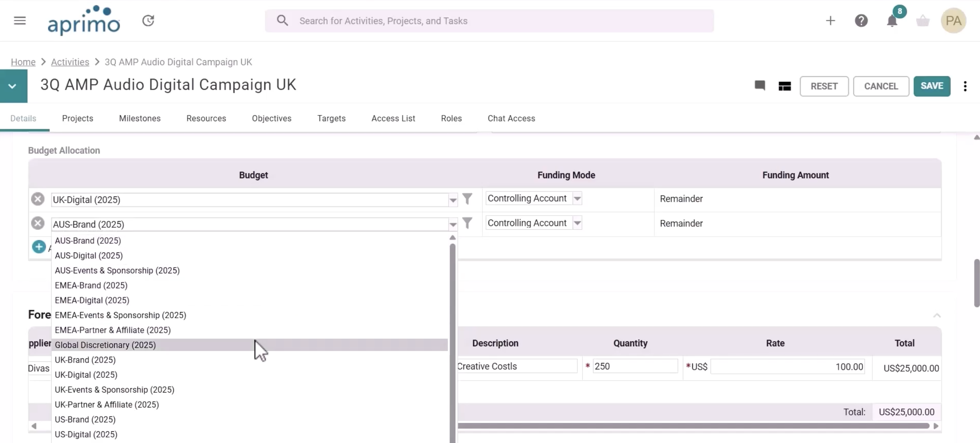Click the refresh icon beside the aprimo logo
The height and width of the screenshot is (443, 980).
coord(148,21)
